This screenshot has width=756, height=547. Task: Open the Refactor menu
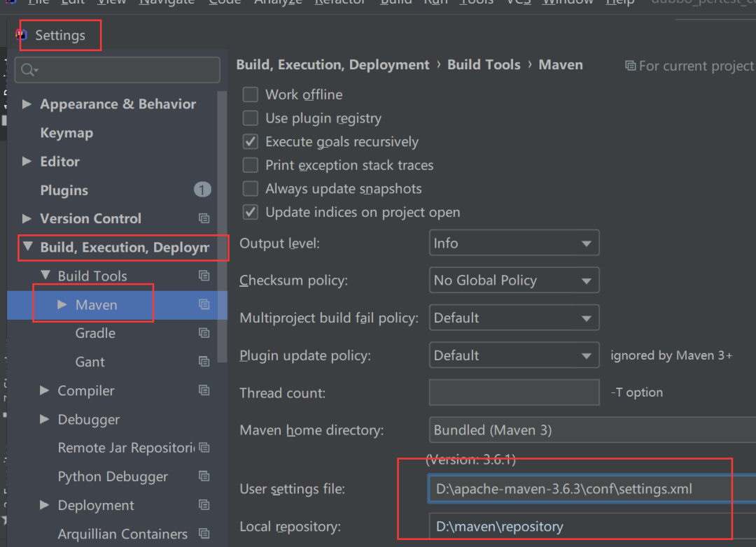340,2
